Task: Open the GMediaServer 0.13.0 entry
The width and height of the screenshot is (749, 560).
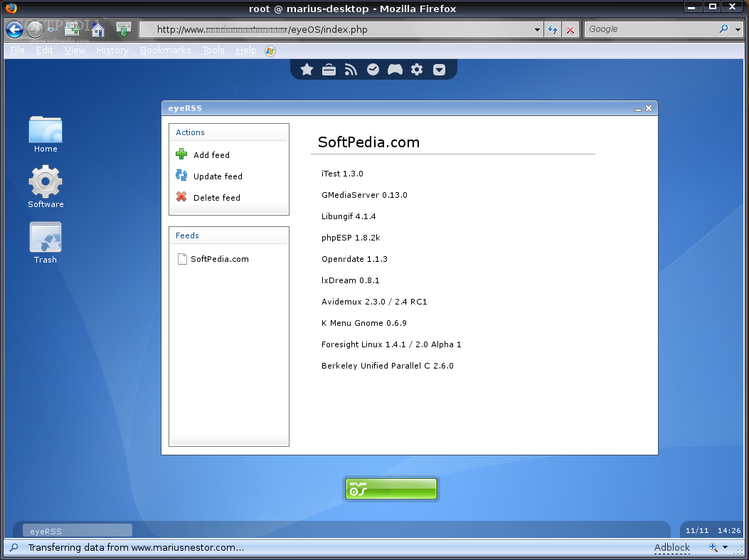Action: 364,195
